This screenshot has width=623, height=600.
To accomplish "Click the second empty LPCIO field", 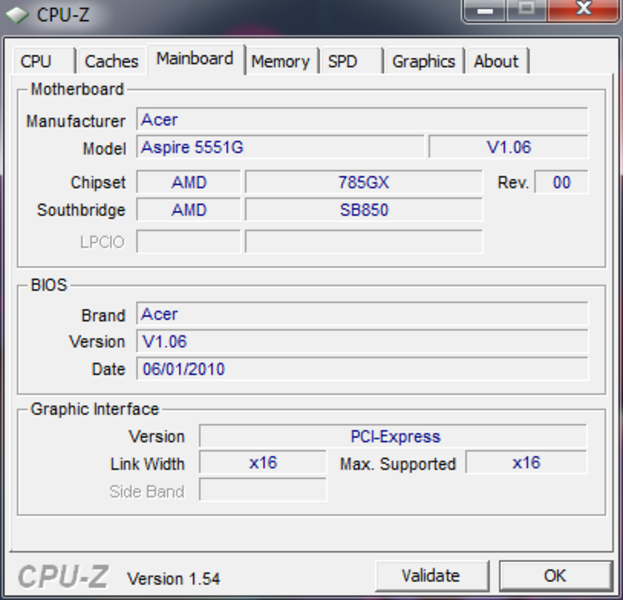I will point(364,242).
